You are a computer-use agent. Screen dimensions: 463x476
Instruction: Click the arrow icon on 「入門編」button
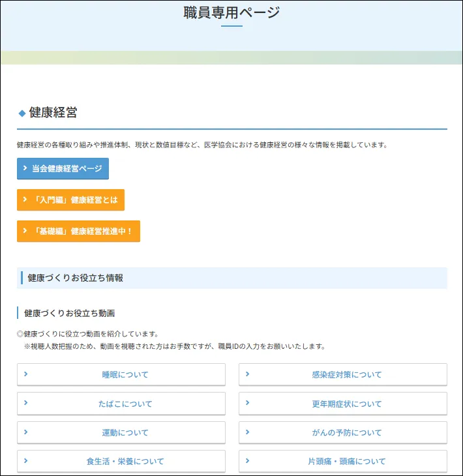25,199
